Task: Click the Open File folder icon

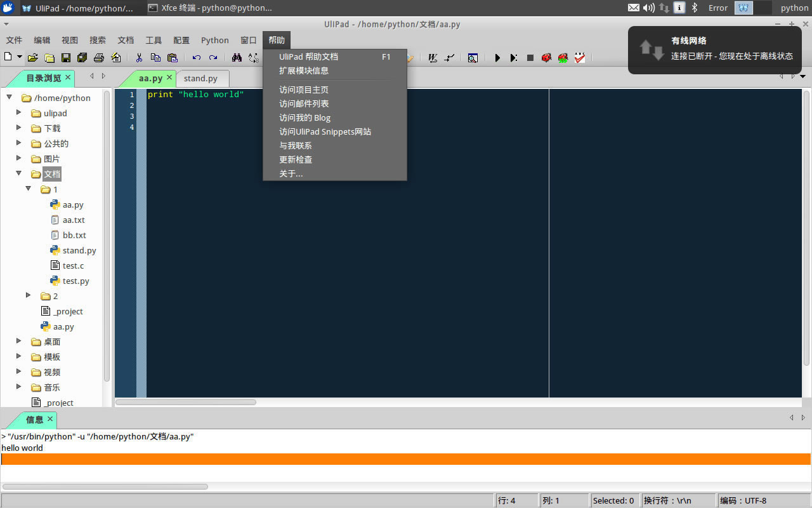Action: [x=32, y=58]
